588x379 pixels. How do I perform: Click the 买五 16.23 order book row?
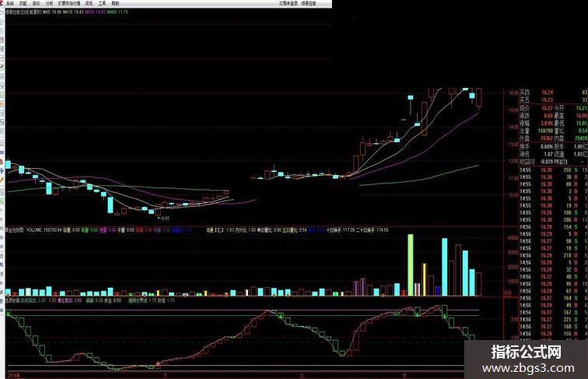coord(553,100)
